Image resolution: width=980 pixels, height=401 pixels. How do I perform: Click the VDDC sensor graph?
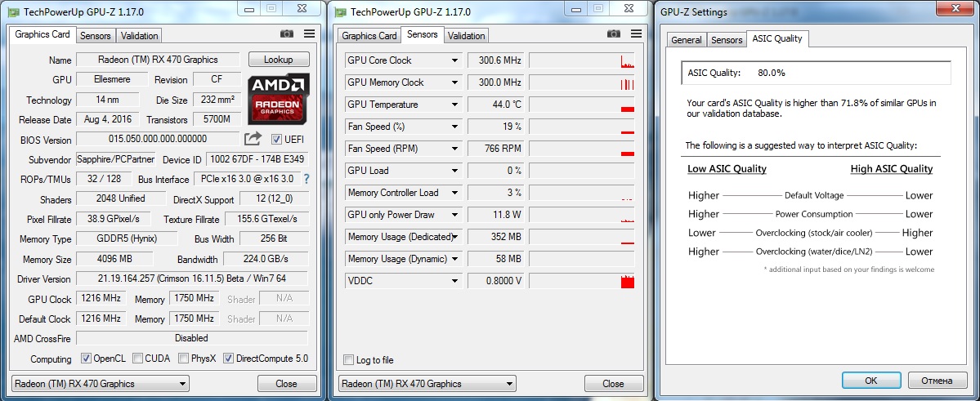582,281
